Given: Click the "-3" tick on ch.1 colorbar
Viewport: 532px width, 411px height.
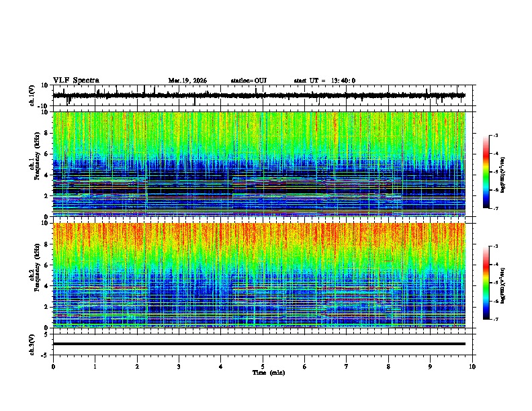Looking at the screenshot, I should [495, 136].
